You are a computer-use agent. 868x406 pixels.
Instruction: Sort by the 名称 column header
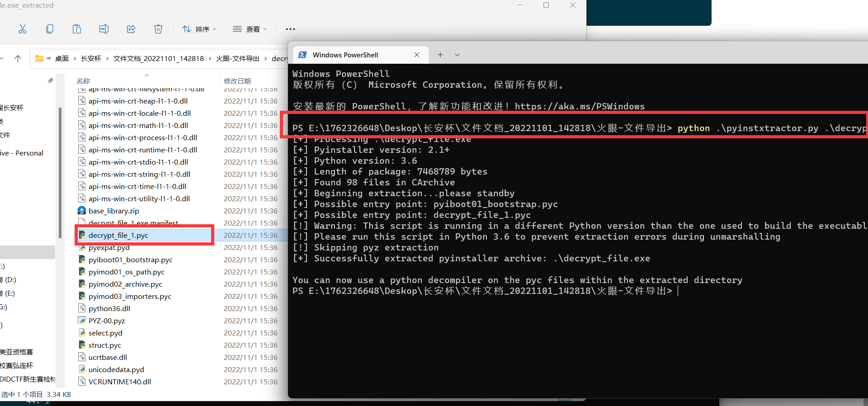[83, 81]
